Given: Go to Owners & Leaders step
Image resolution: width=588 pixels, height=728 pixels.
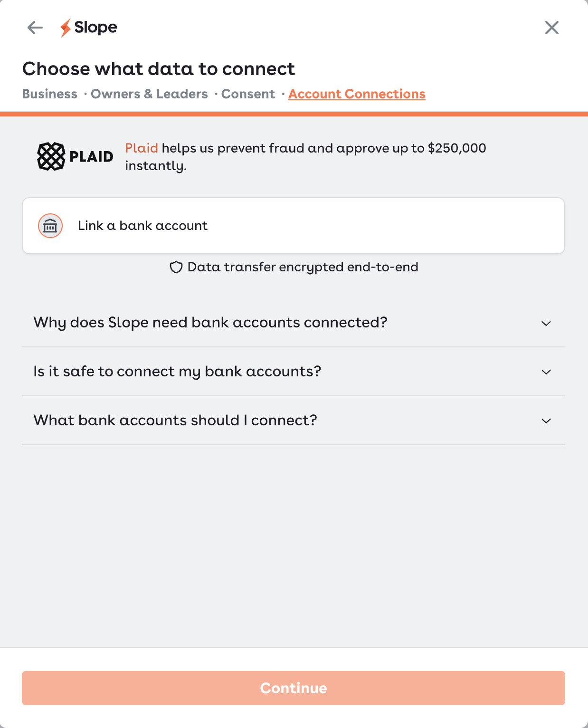Looking at the screenshot, I should pos(149,94).
